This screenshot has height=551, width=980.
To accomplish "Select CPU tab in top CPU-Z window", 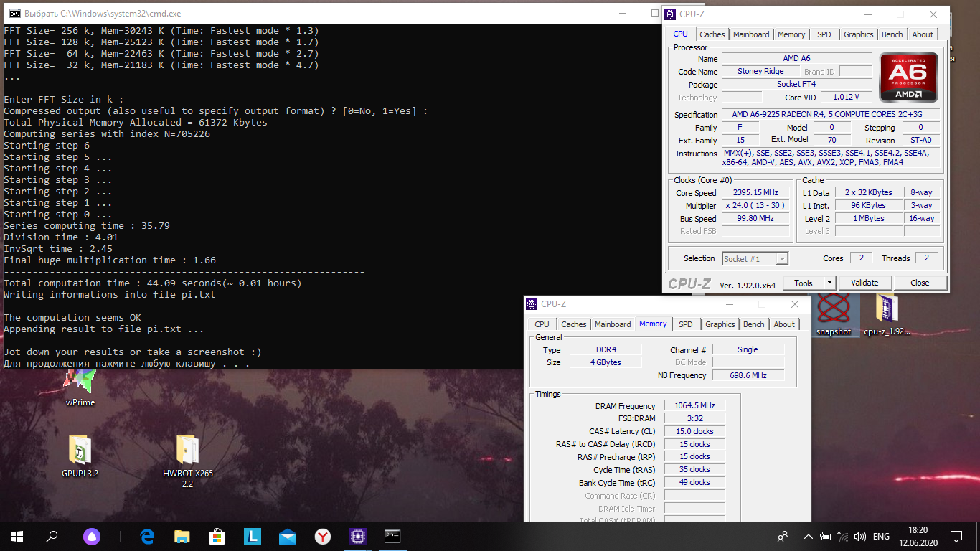I will [680, 34].
